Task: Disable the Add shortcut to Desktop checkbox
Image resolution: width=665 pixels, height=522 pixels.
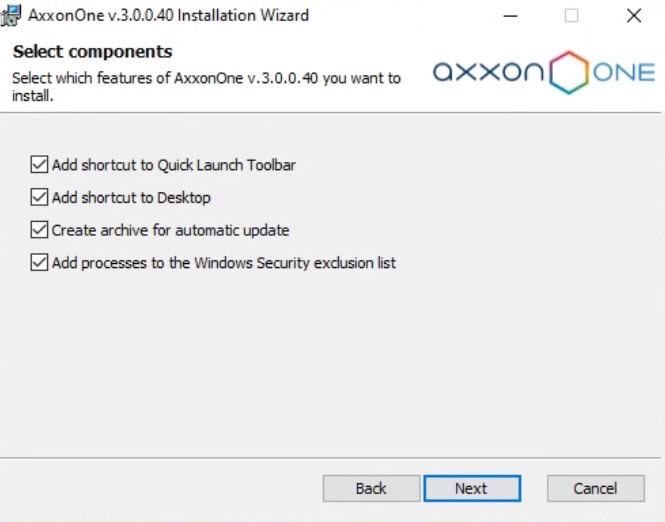Action: pyautogui.click(x=40, y=198)
